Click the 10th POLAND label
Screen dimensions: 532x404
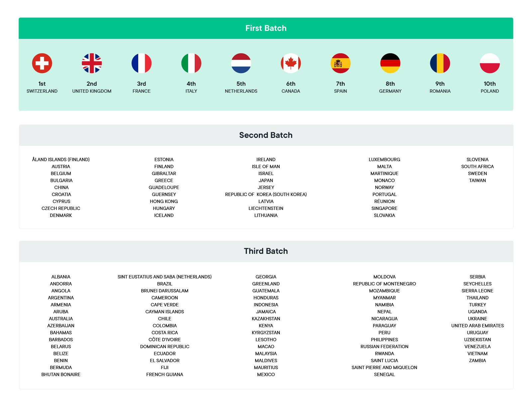click(490, 87)
